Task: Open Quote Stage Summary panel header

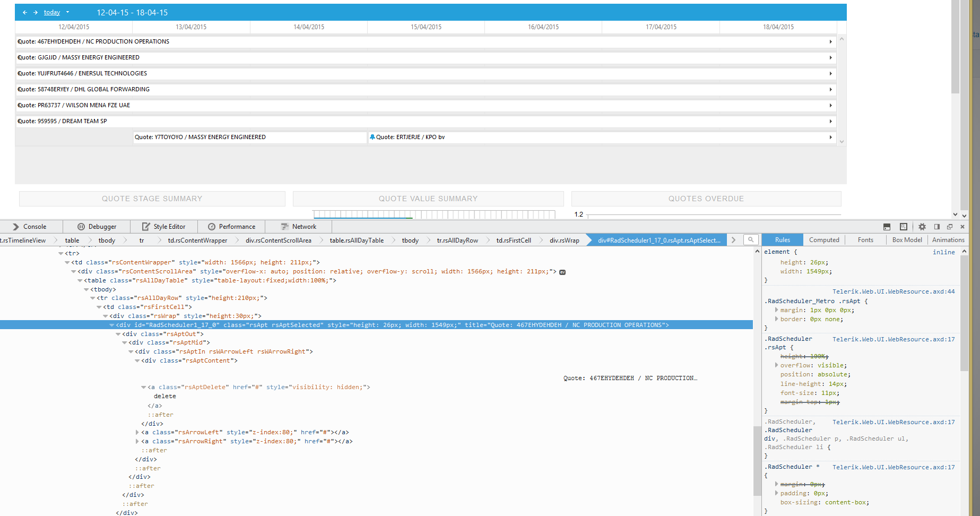Action: (152, 199)
